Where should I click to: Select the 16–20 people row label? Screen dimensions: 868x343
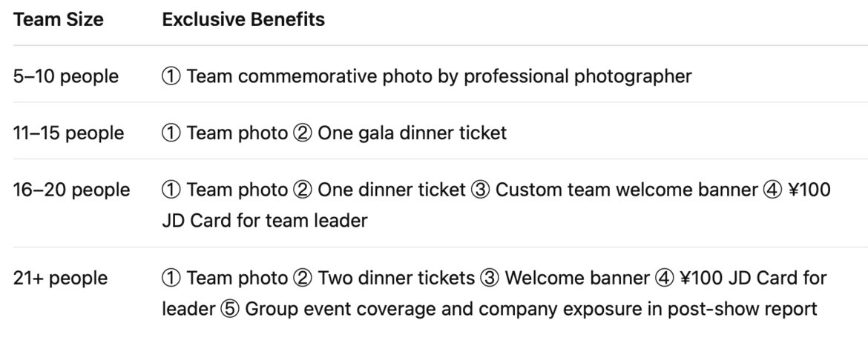(x=71, y=190)
